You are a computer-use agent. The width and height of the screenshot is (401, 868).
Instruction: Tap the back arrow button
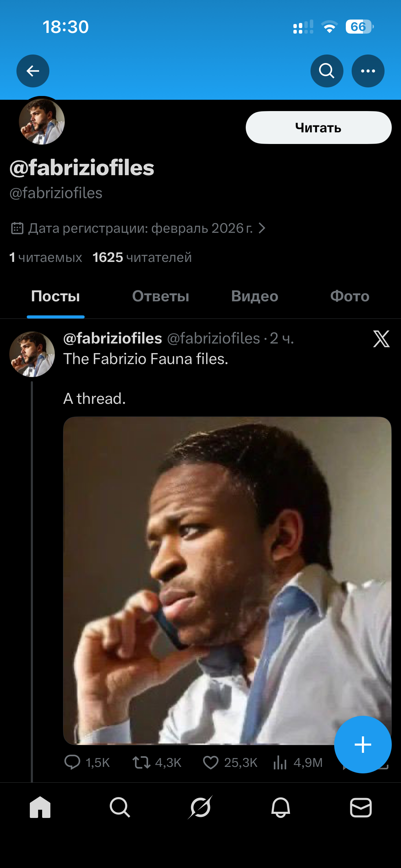(33, 71)
